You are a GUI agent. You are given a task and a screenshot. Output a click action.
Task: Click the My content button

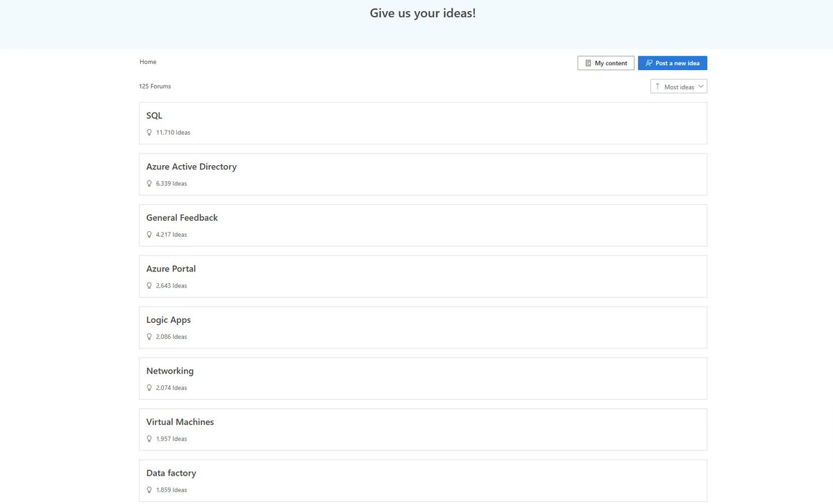click(x=605, y=63)
